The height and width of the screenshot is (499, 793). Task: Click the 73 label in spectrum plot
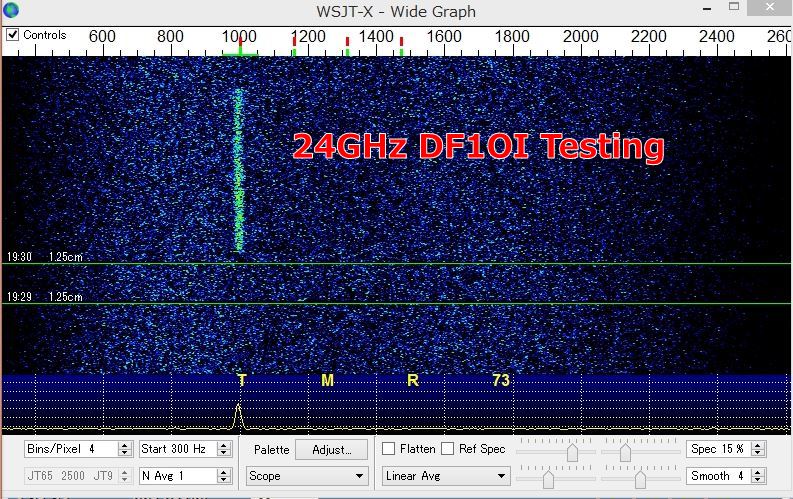(x=501, y=380)
